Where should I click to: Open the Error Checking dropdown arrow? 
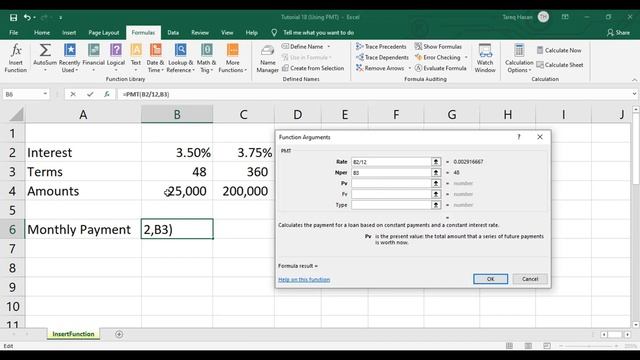[466, 58]
